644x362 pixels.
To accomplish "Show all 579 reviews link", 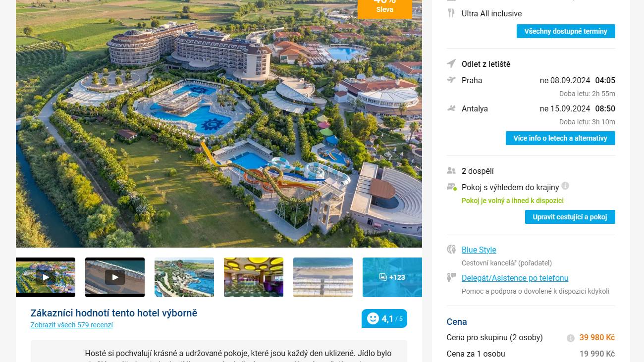I will pos(72,325).
